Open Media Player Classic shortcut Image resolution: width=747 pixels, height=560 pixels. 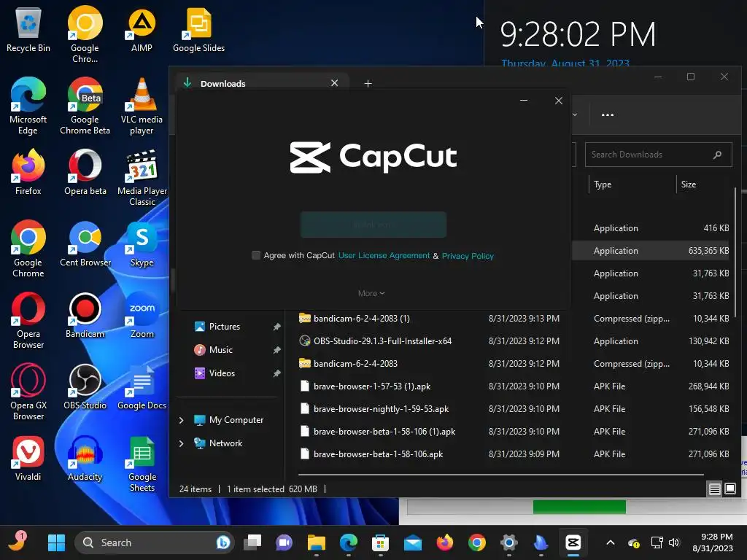click(x=142, y=177)
